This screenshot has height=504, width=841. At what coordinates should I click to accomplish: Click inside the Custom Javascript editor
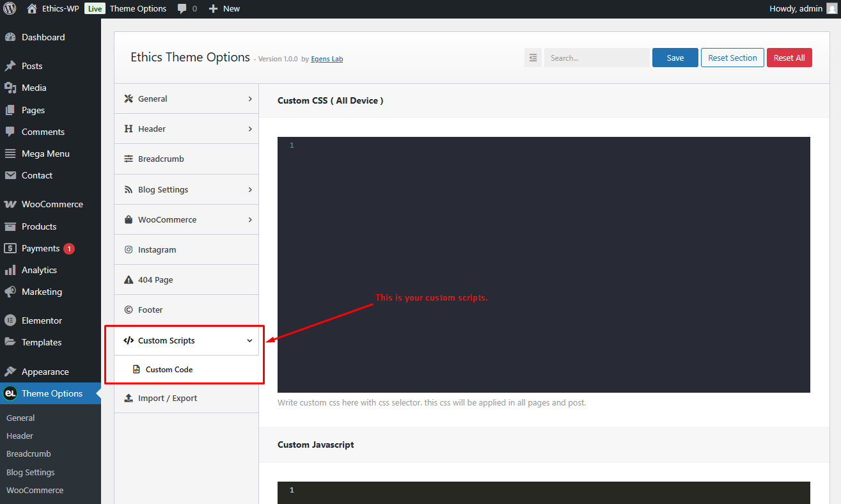pos(544,492)
